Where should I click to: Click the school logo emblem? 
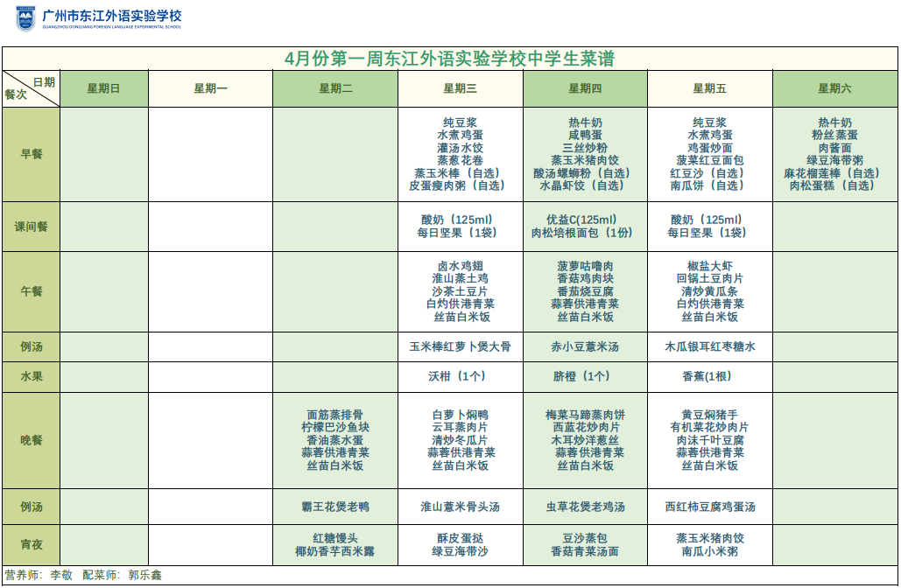[x=26, y=18]
